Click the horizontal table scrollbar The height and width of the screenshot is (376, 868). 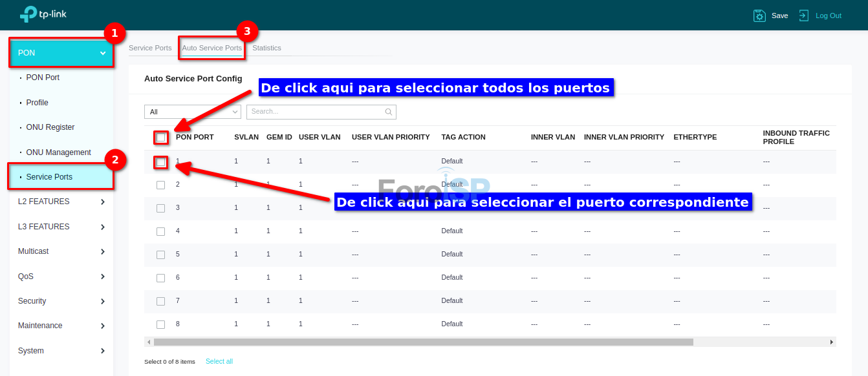point(423,342)
